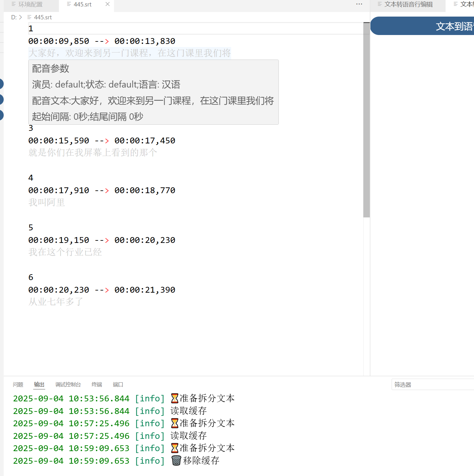This screenshot has width=474, height=476.
Task: Select the 输出 panel tab
Action: pyautogui.click(x=39, y=384)
